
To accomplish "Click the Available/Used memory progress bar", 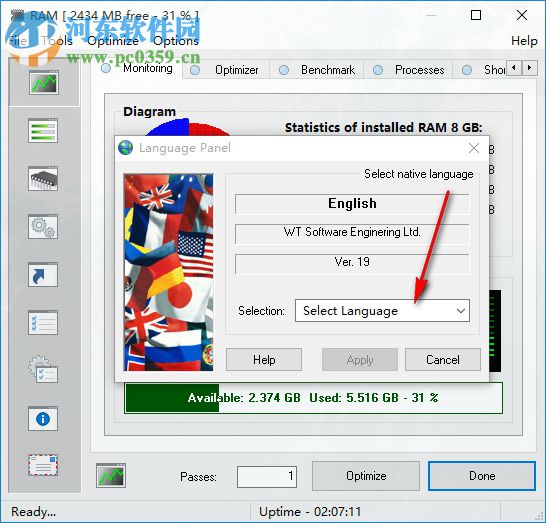I will (313, 398).
